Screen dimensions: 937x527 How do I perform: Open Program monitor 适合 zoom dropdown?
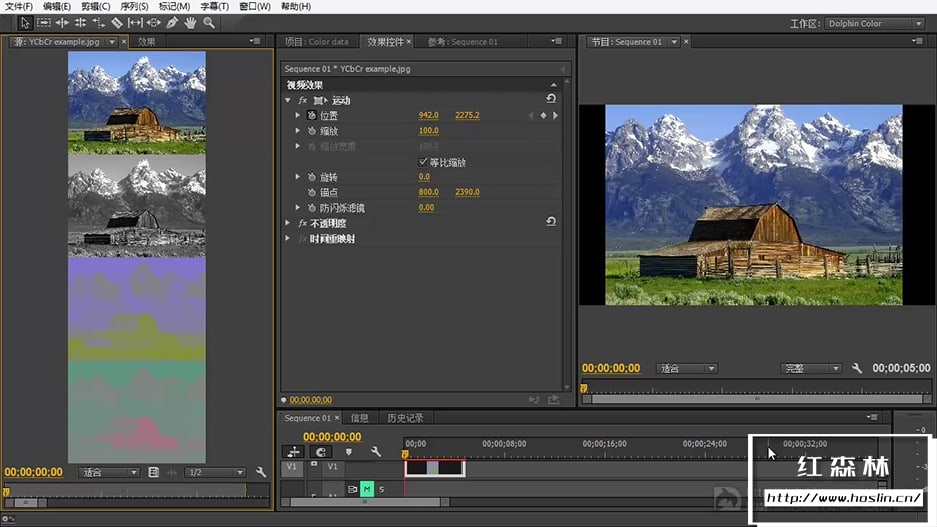point(687,368)
